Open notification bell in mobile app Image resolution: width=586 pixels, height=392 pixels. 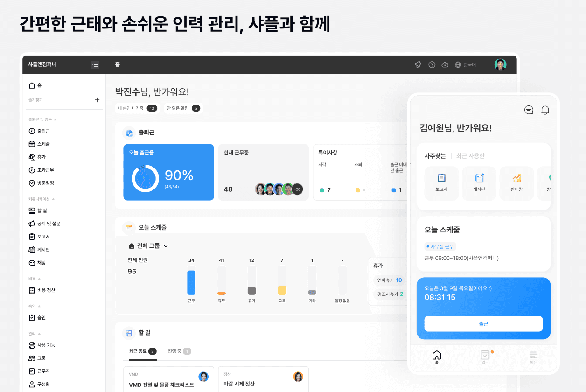click(545, 110)
